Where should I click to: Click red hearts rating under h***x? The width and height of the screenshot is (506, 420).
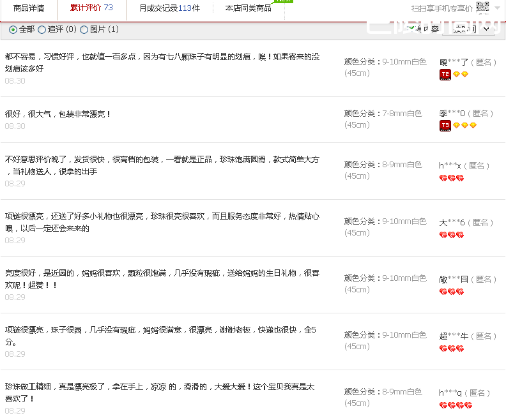point(451,178)
